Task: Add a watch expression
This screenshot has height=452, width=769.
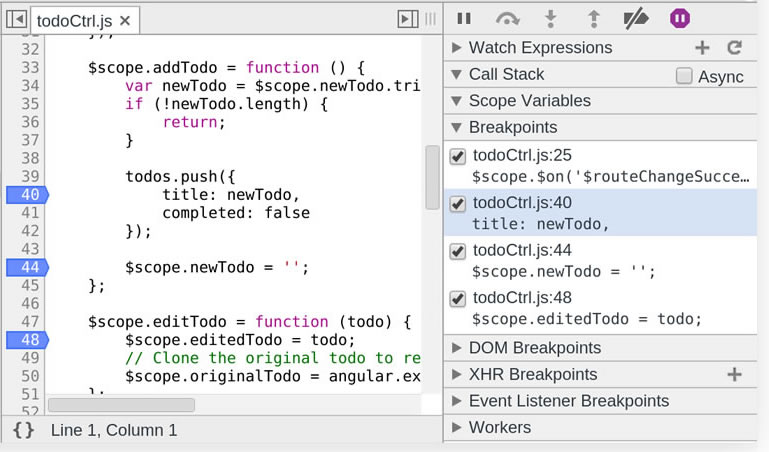Action: [x=702, y=48]
